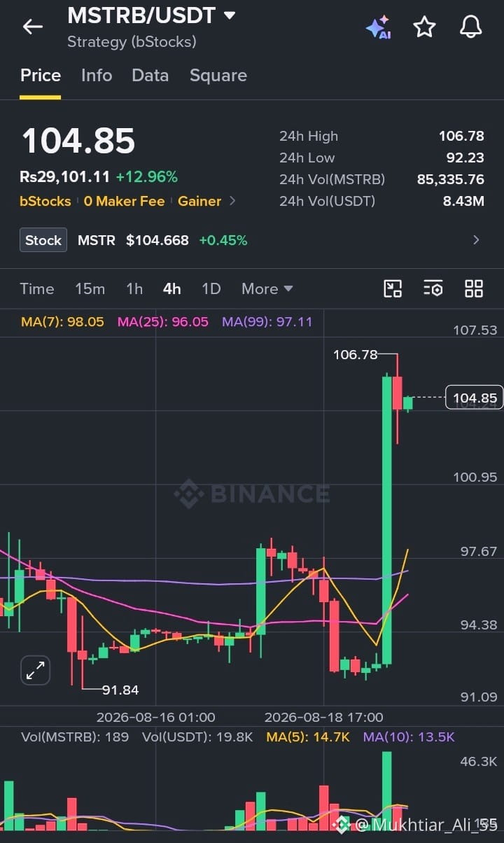The height and width of the screenshot is (843, 504).
Task: Switch to the Data tab
Action: click(150, 76)
